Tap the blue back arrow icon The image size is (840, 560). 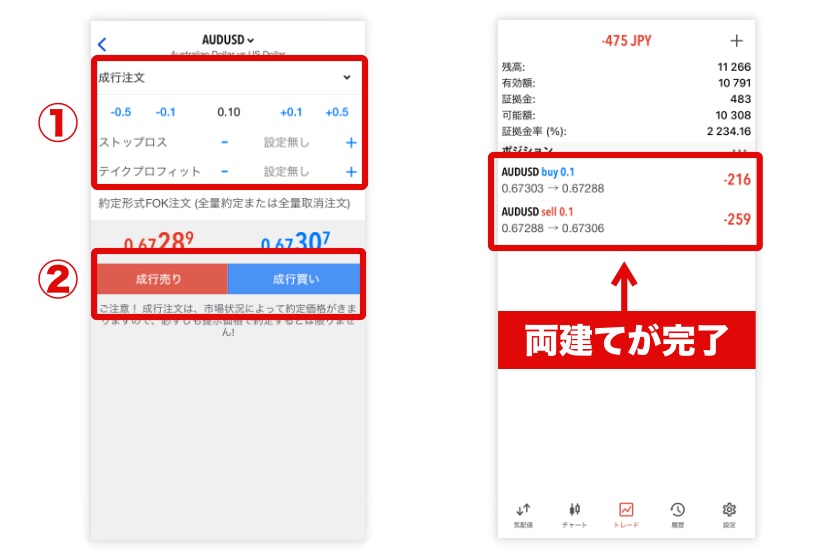click(x=102, y=44)
